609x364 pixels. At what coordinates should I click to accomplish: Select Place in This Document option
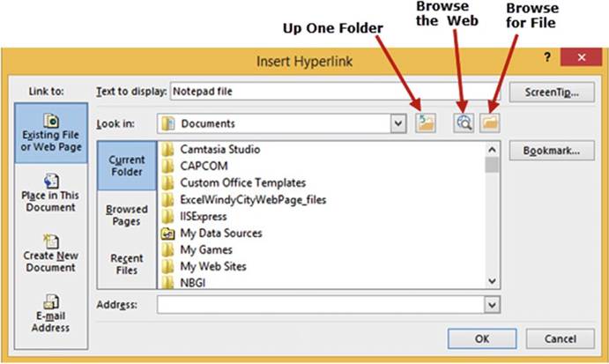click(51, 192)
